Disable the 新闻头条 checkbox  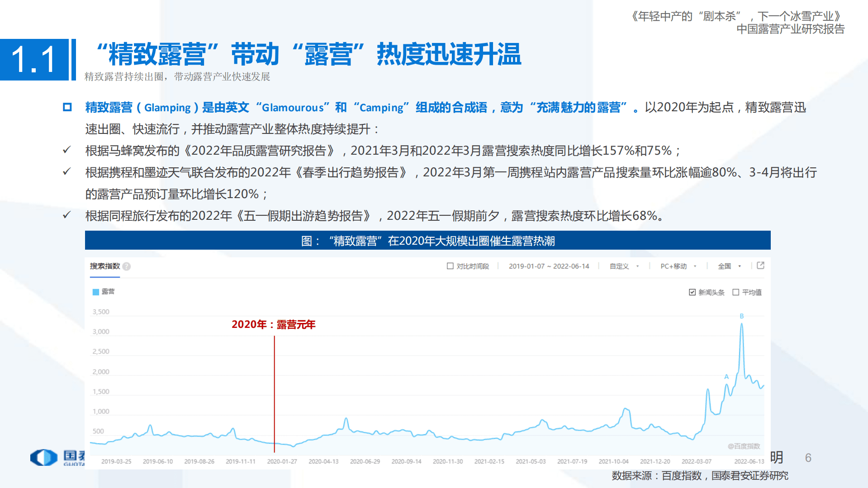(692, 292)
